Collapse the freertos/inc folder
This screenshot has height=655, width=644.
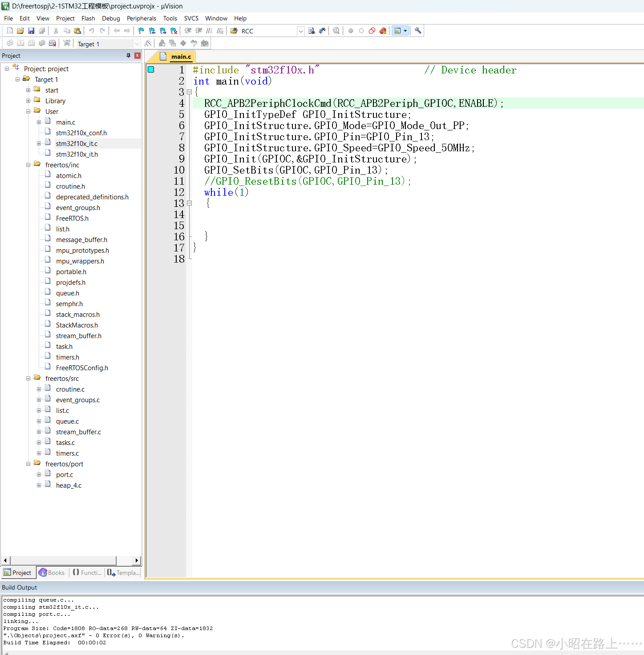(28, 165)
